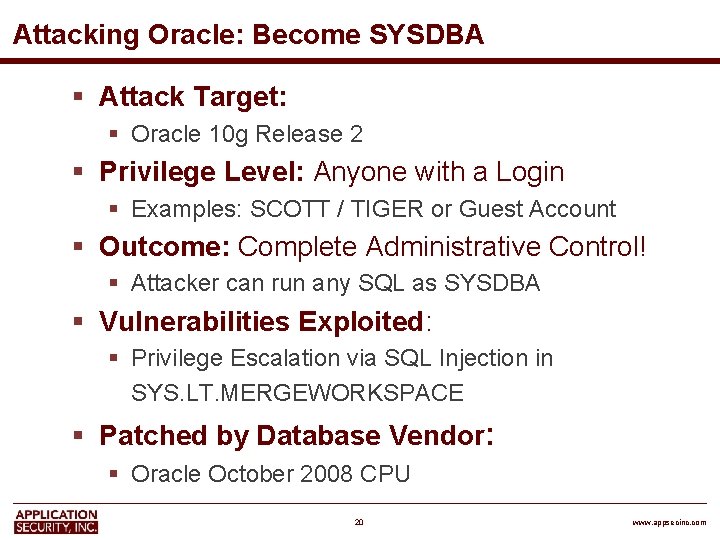Click the Attack Target heading
Image resolution: width=720 pixels, height=540 pixels.
pos(193,97)
